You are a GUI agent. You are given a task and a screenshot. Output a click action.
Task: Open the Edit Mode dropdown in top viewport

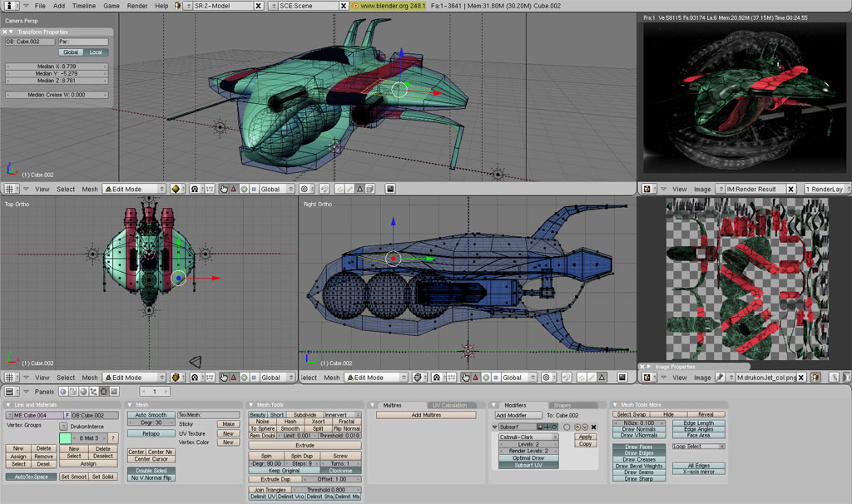[x=134, y=378]
